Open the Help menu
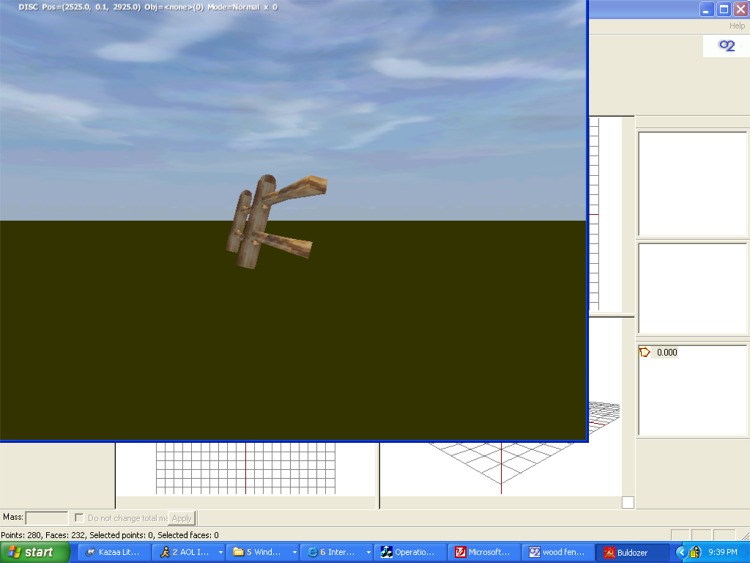 pos(736,26)
